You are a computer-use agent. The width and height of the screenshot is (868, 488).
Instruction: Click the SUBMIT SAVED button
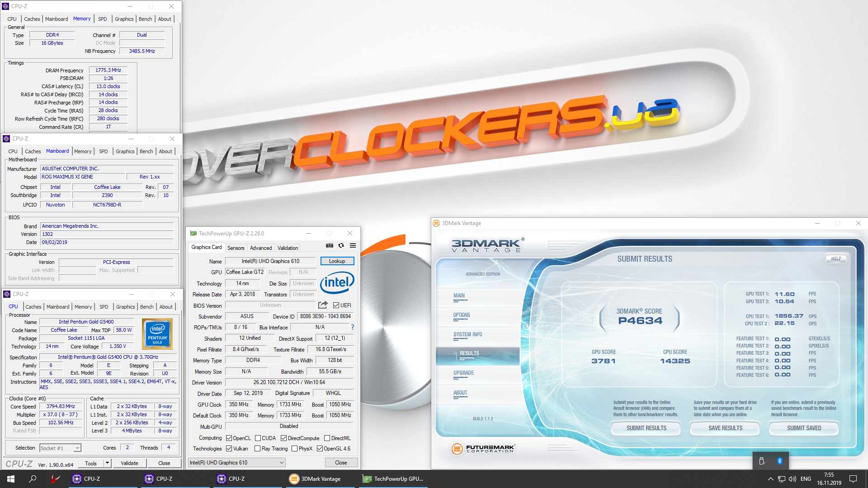804,428
